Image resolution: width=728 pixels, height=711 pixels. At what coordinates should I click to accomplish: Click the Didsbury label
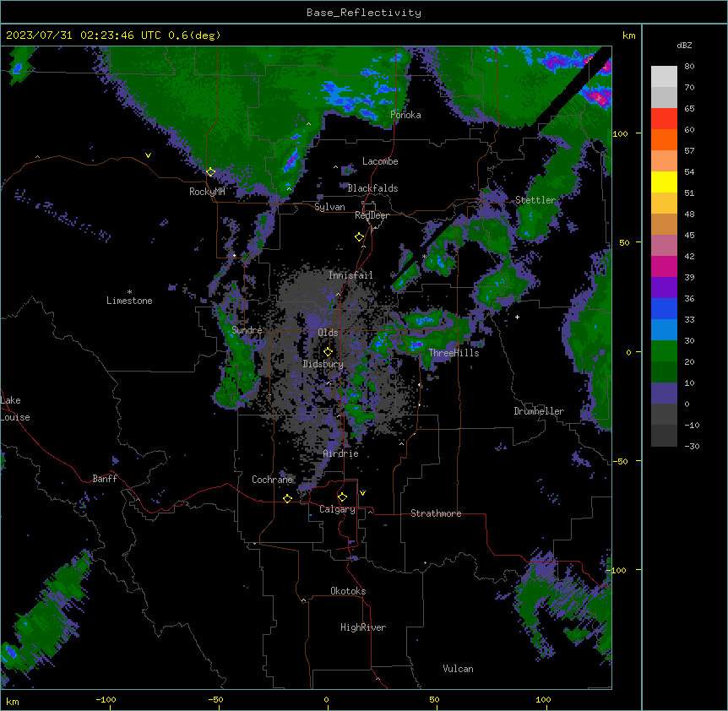[323, 364]
